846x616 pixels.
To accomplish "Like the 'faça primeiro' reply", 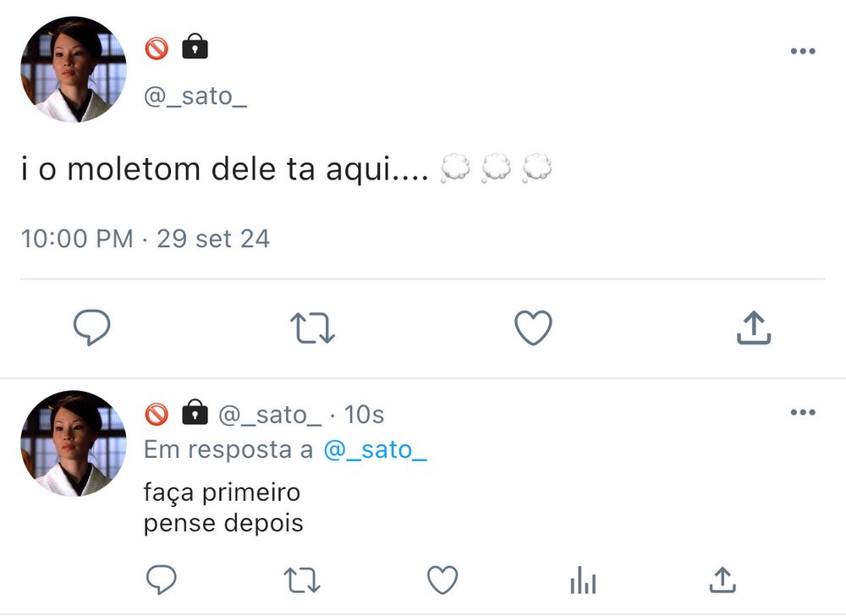I will 442,580.
